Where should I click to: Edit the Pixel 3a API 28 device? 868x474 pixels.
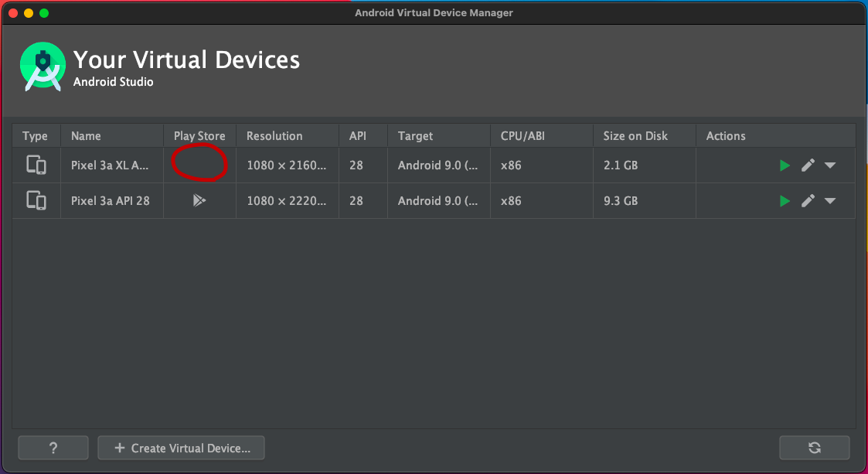click(x=808, y=200)
